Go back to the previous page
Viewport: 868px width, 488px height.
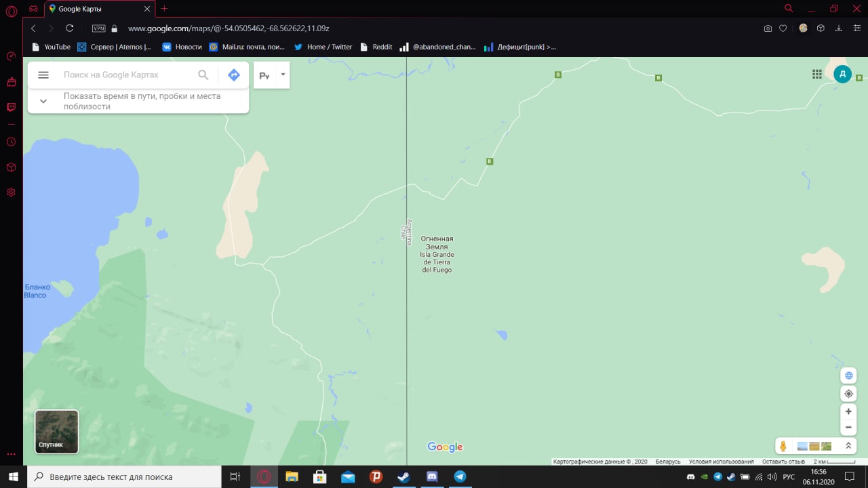pyautogui.click(x=33, y=28)
